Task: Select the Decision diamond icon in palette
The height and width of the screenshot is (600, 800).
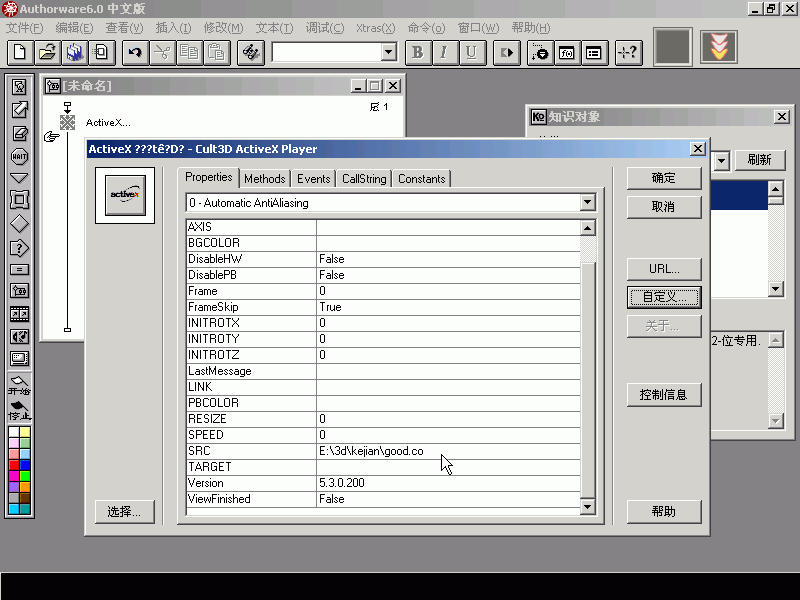Action: (19, 224)
